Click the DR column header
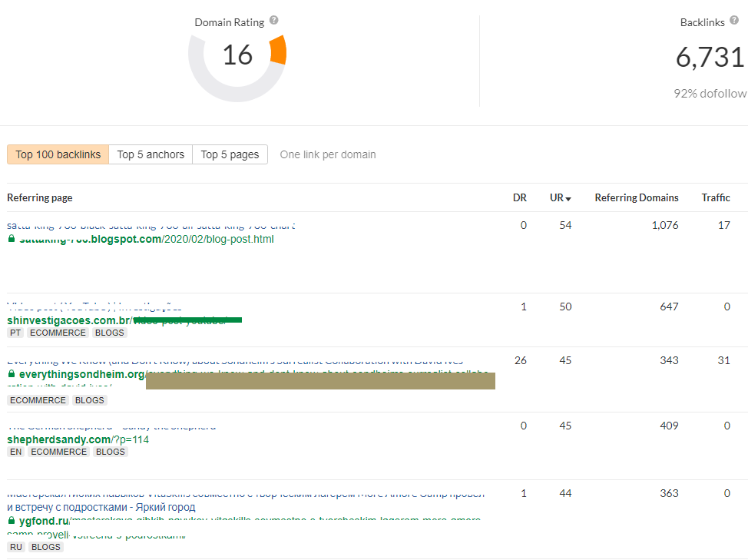The image size is (748, 560). tap(519, 197)
